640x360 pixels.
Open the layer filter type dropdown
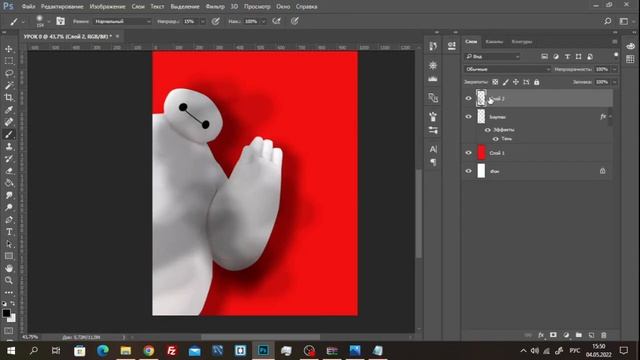(x=492, y=56)
